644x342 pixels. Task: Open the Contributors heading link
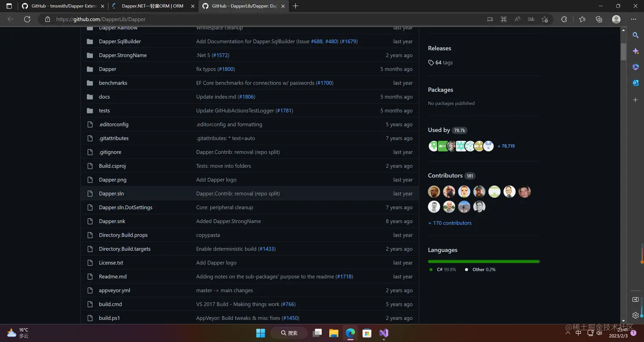tap(445, 175)
